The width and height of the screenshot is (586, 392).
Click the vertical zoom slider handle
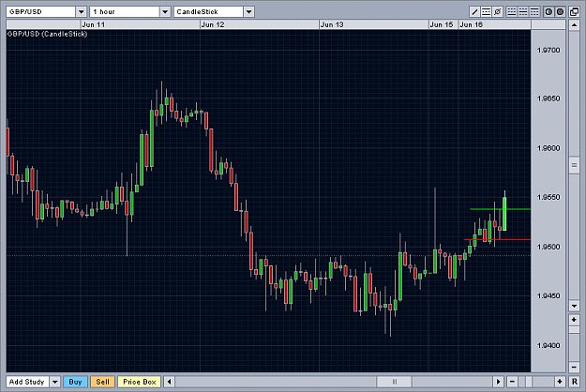[x=574, y=330]
